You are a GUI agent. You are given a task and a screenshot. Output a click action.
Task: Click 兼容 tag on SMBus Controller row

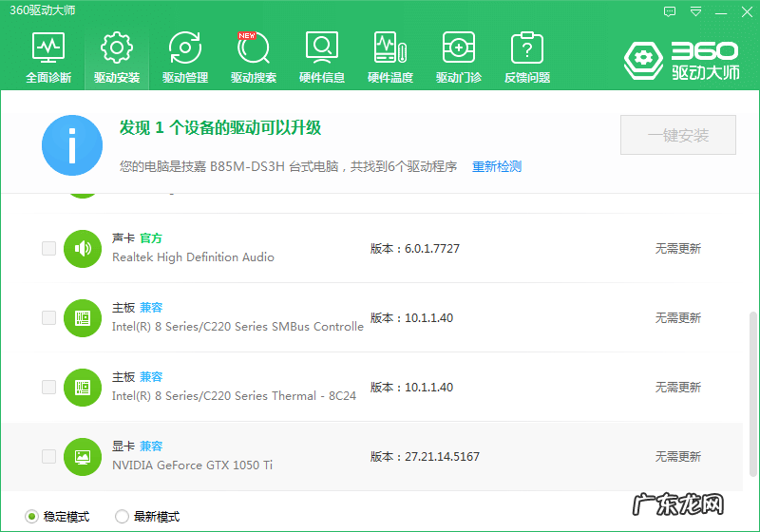[151, 308]
